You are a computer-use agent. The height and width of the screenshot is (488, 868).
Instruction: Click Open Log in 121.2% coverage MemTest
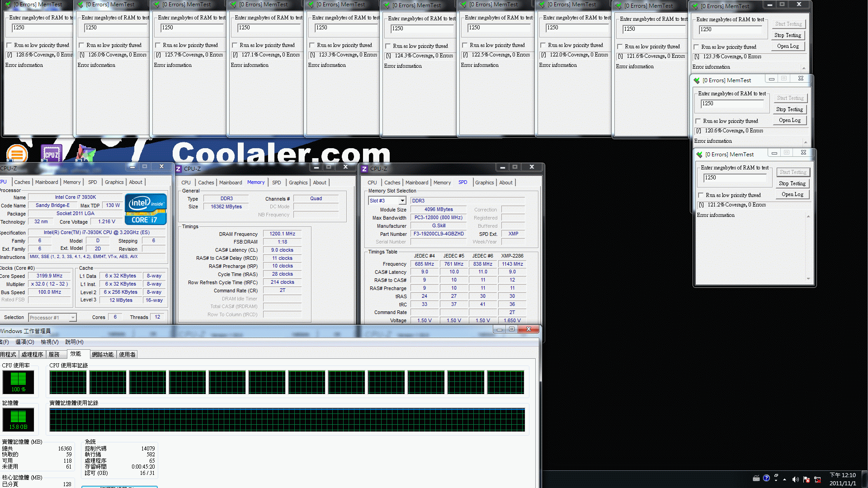[793, 194]
